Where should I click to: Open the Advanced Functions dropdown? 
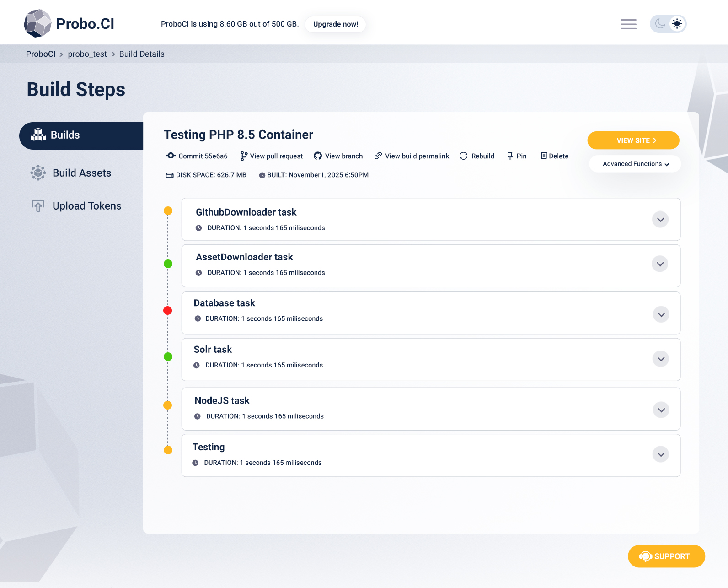tap(635, 164)
